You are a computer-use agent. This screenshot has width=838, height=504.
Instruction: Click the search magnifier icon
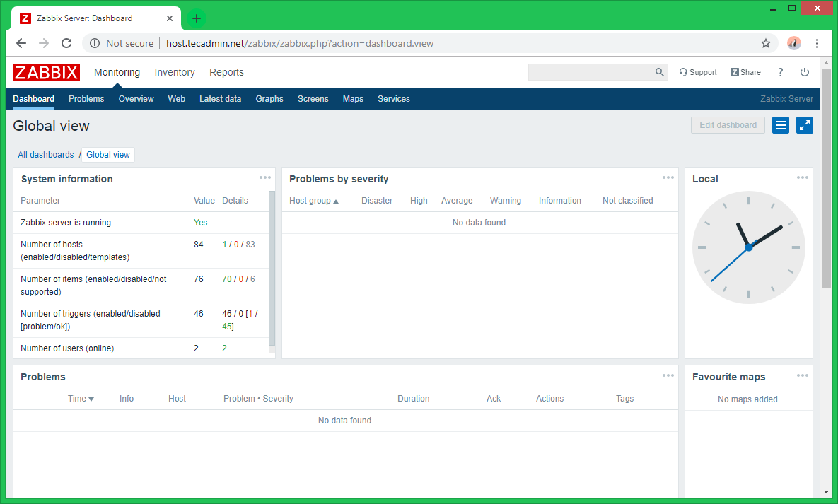pos(659,72)
